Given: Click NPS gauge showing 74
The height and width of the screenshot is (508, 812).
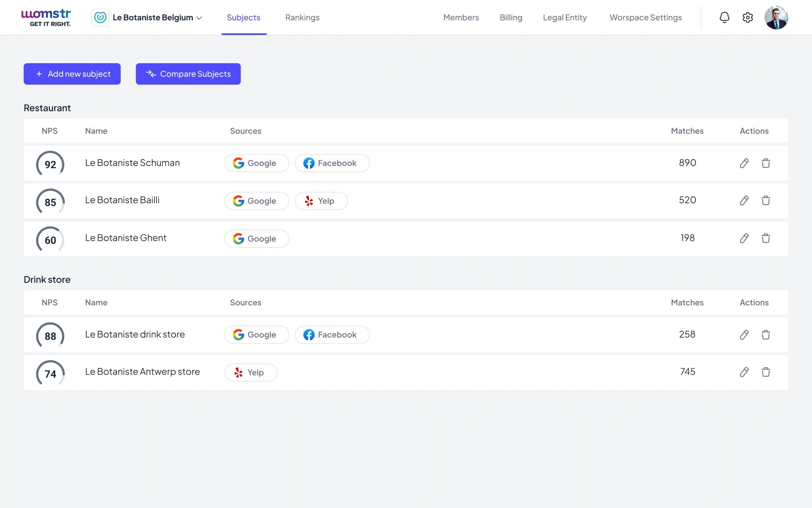Looking at the screenshot, I should 50,373.
